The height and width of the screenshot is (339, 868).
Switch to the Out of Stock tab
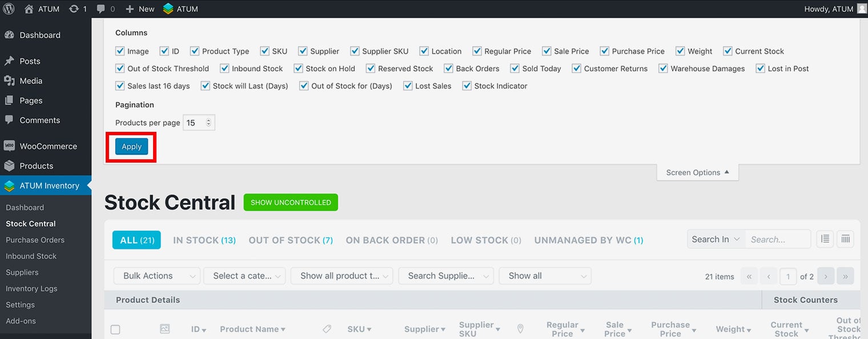pos(290,240)
